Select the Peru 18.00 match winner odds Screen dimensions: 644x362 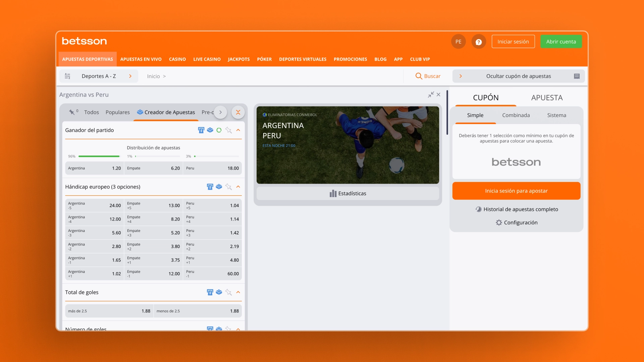click(212, 168)
